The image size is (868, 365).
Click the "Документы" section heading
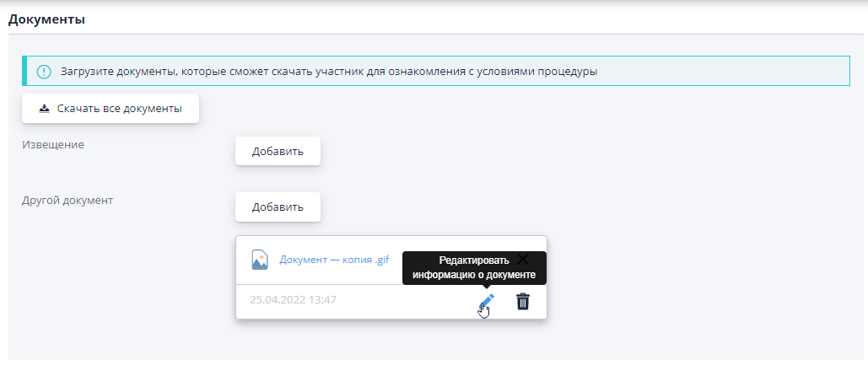point(46,19)
